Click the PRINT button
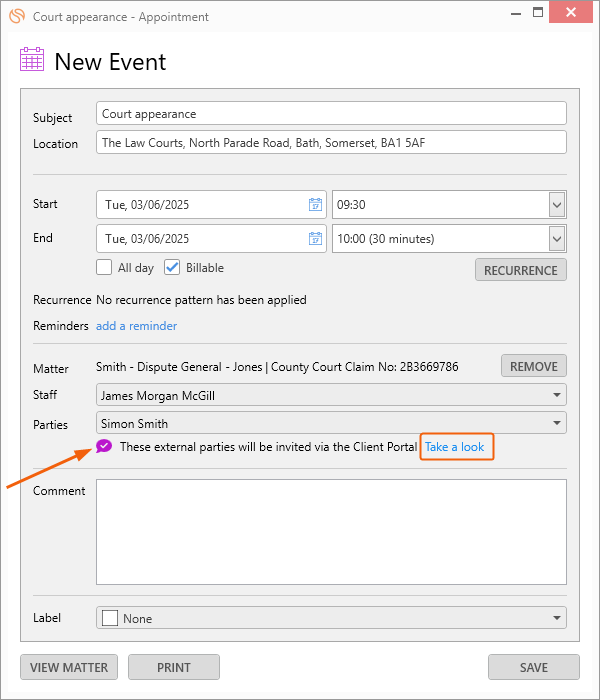600x700 pixels. coord(174,667)
